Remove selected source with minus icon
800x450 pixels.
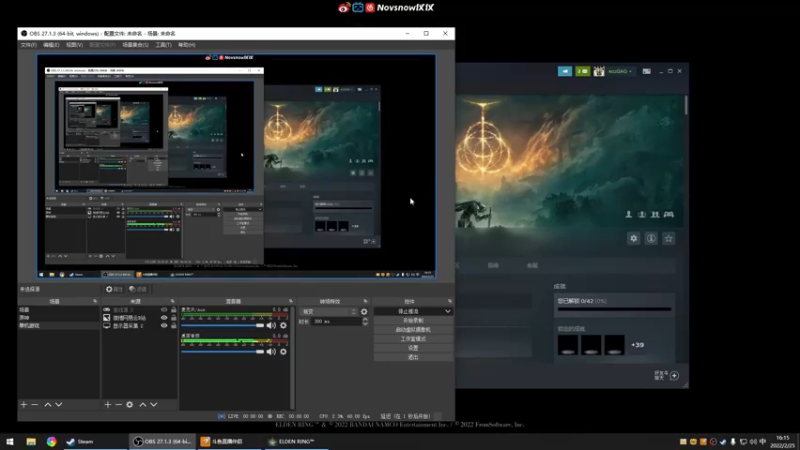tap(118, 405)
